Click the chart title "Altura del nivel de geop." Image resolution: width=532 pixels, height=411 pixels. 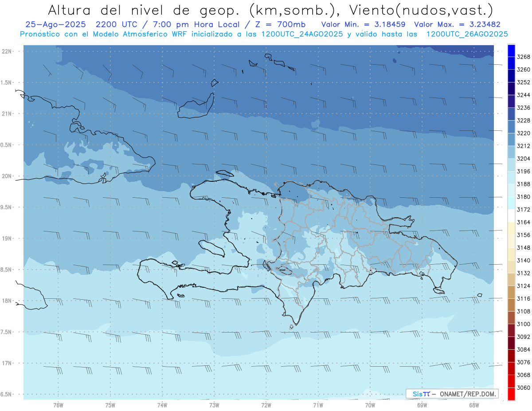143,10
